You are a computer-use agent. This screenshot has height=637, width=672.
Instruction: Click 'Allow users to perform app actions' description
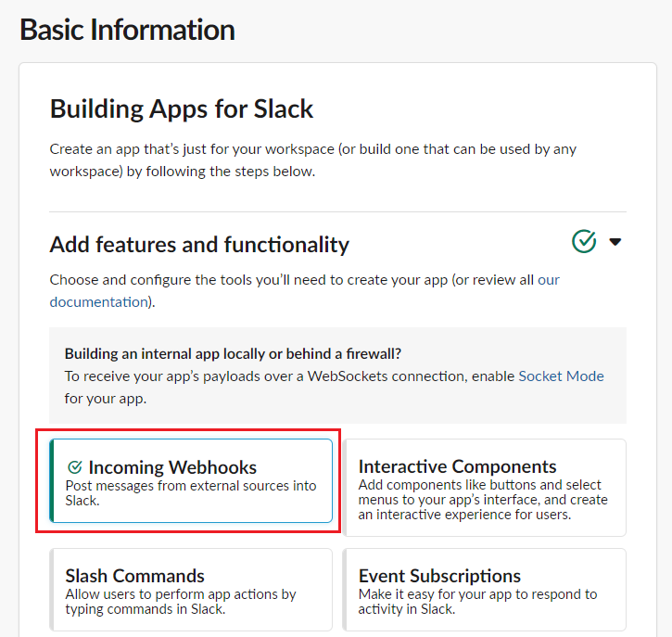point(181,602)
